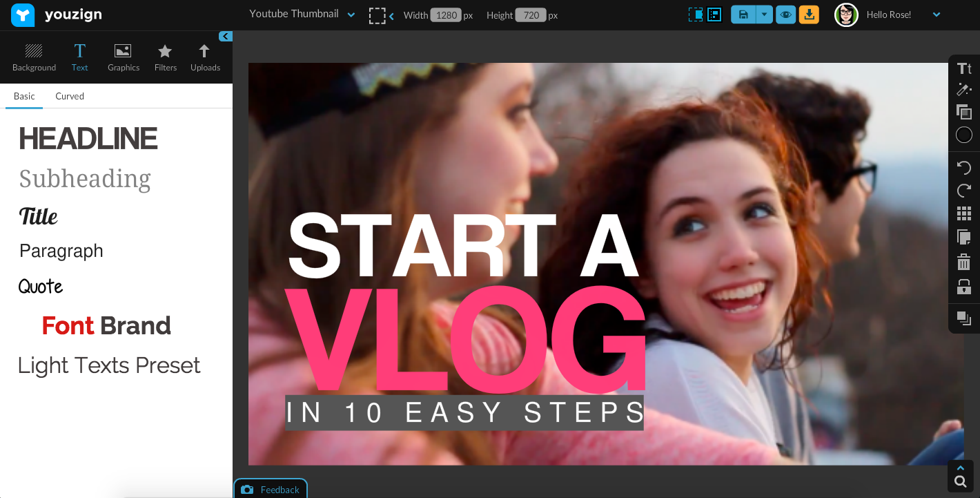The image size is (980, 498).
Task: Download the design with orange button
Action: pos(809,15)
